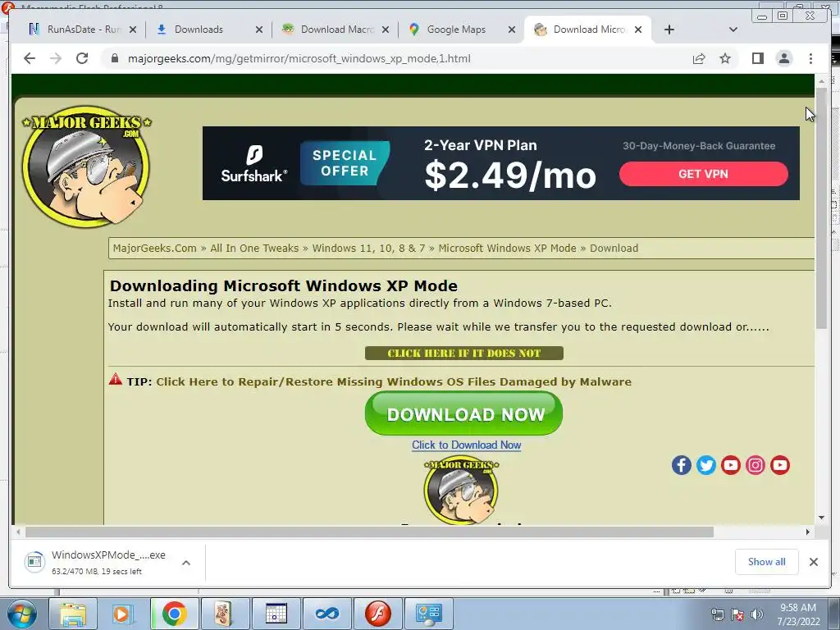Bookmark this page with the star icon

pyautogui.click(x=725, y=58)
